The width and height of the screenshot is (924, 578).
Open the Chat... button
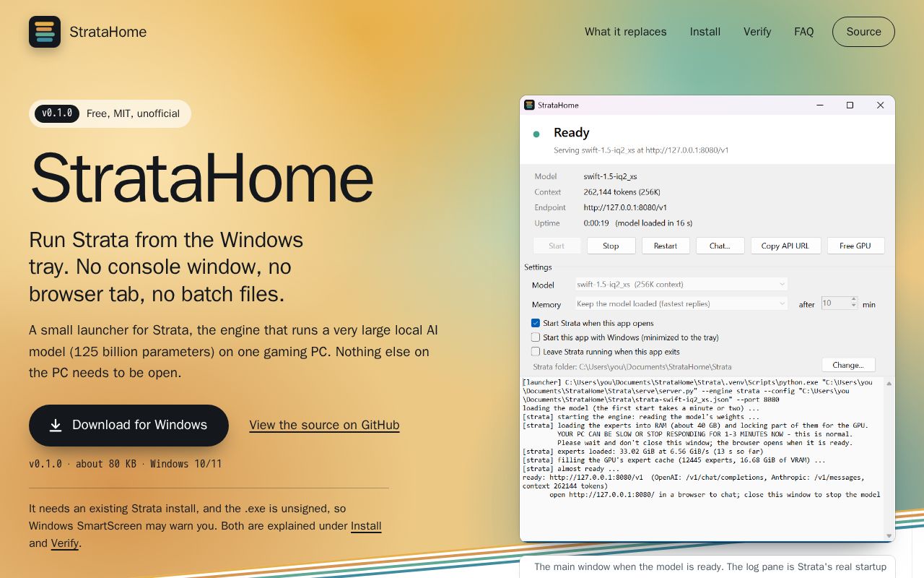pos(720,246)
